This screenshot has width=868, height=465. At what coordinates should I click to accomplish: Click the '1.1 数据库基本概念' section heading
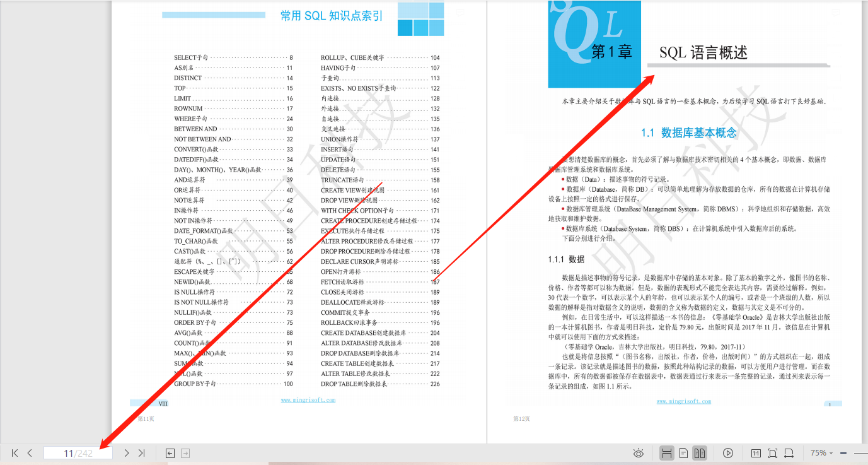coord(688,132)
